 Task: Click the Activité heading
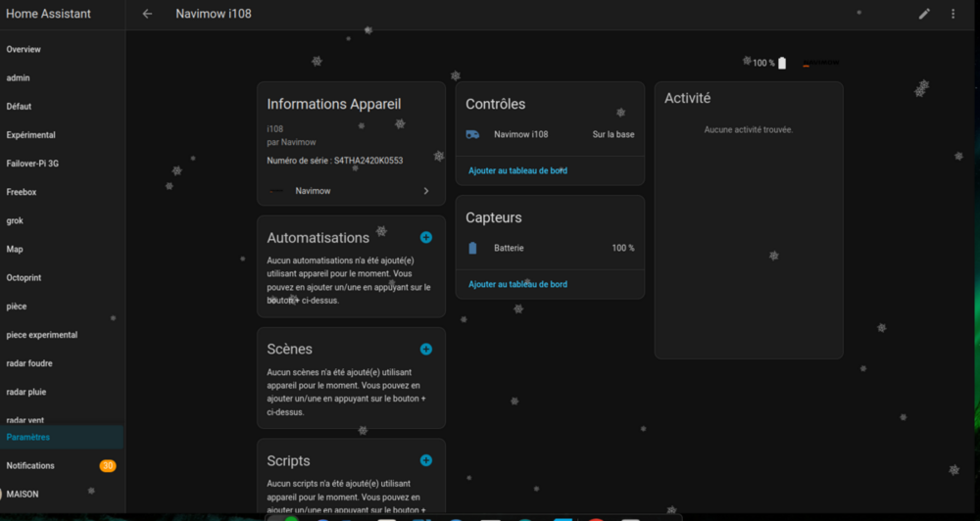coord(688,98)
